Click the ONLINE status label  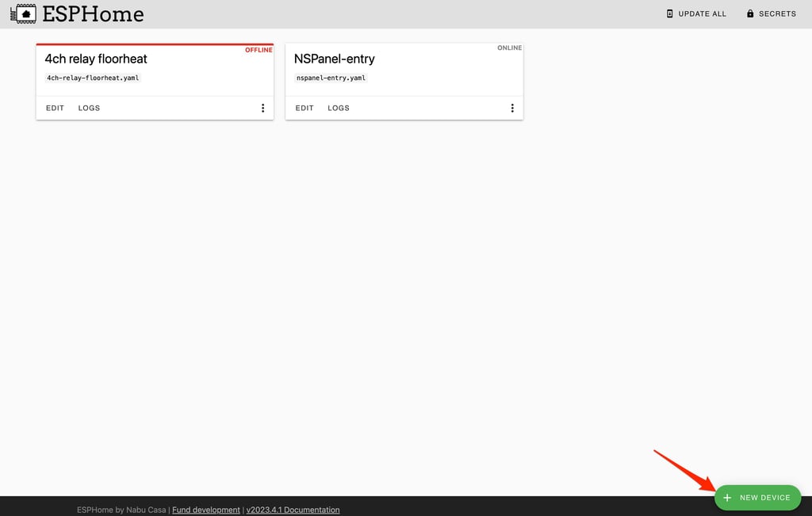click(510, 48)
